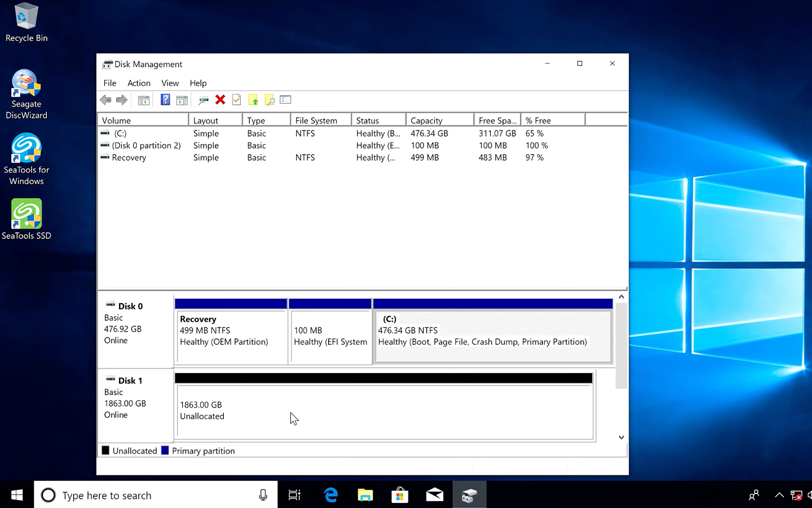Sort by the Free Space column header
Viewport: 812px width, 508px height.
click(497, 120)
